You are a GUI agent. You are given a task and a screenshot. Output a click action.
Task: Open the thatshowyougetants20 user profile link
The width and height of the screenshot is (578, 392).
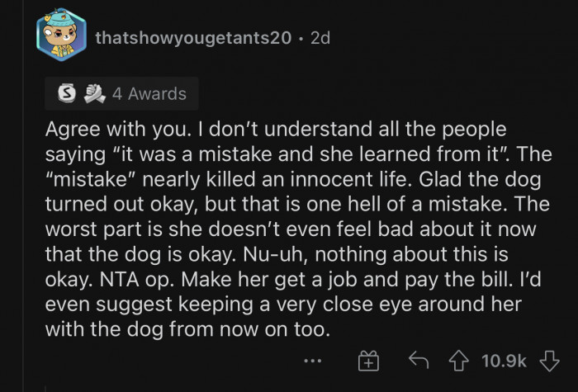tap(193, 38)
